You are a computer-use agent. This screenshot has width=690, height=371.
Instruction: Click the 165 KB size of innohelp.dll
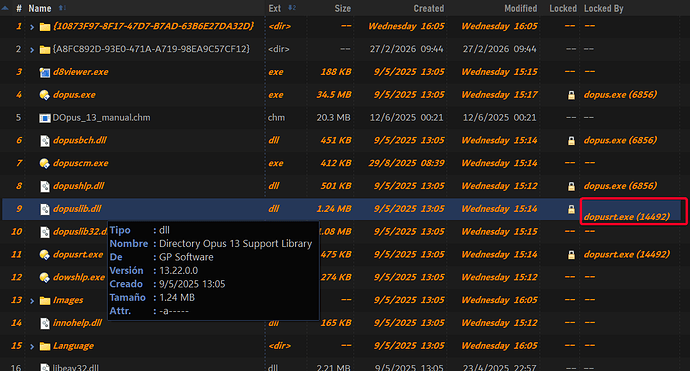[336, 323]
